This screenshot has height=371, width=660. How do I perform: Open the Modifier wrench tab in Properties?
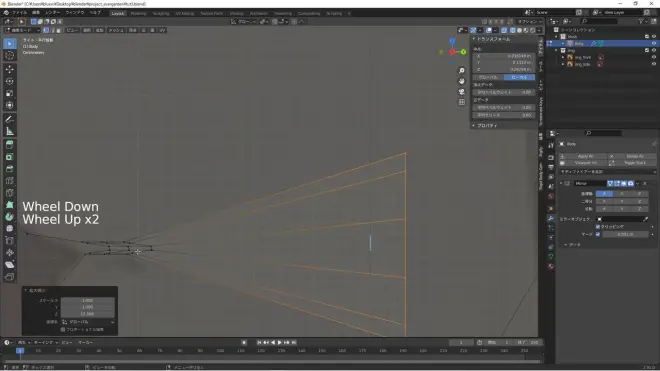551,218
